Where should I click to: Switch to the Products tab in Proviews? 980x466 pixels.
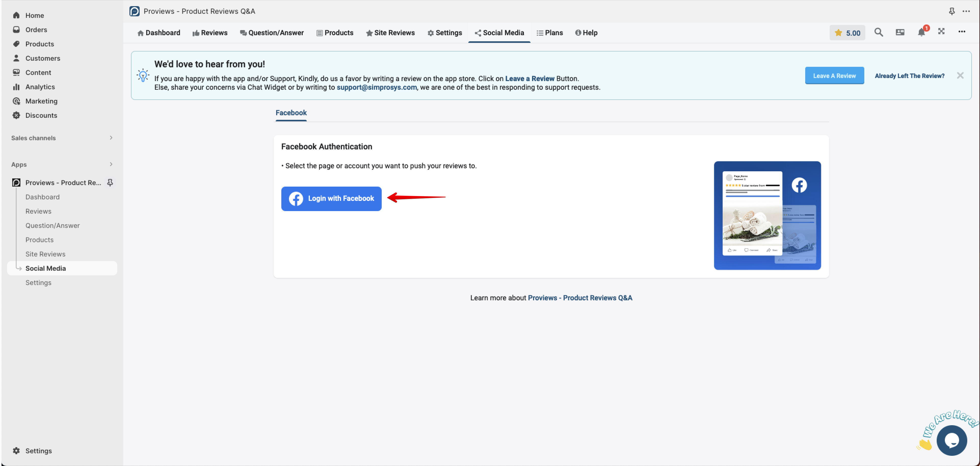(x=335, y=33)
